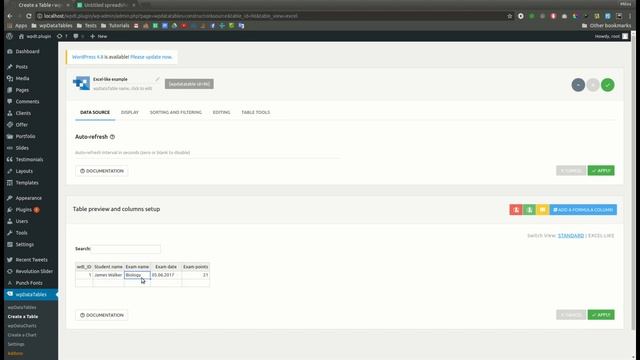Click the Tools wrench icon
Screen dimensions: 640x360
(x=10, y=233)
